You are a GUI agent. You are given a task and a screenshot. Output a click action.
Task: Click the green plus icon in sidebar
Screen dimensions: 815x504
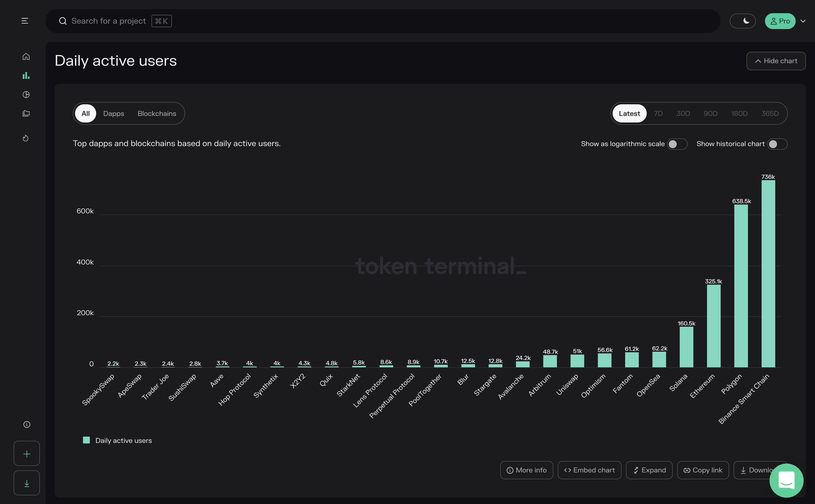point(27,453)
